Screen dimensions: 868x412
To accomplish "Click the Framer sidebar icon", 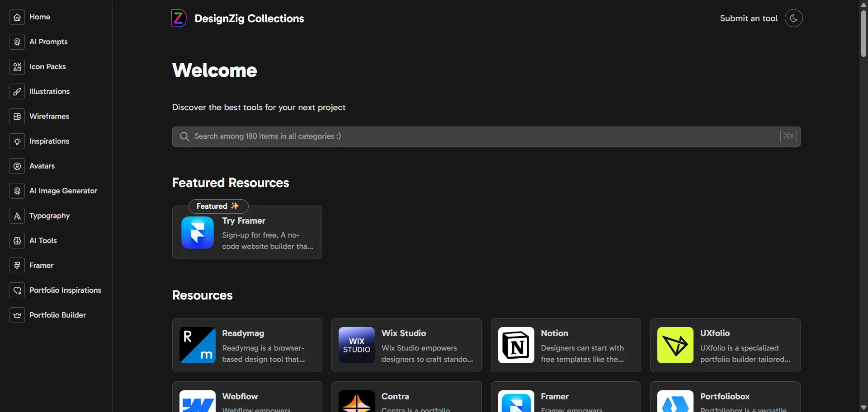I will coord(17,266).
